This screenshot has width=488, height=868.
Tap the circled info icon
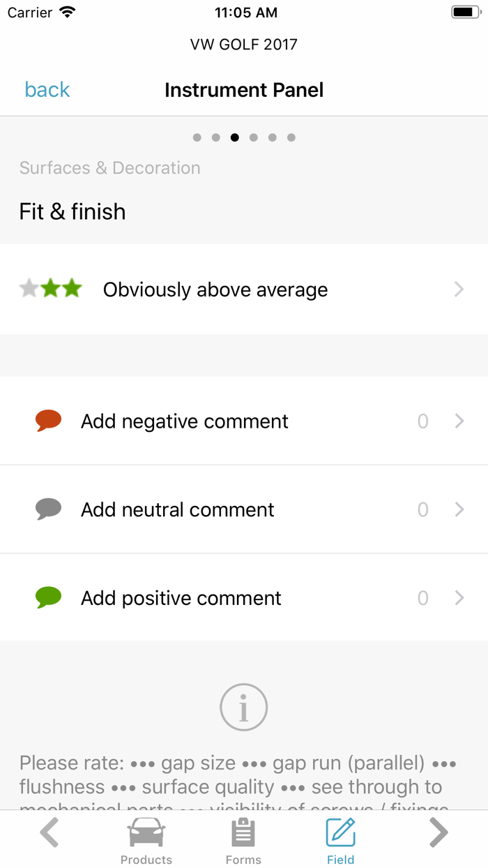(x=243, y=707)
